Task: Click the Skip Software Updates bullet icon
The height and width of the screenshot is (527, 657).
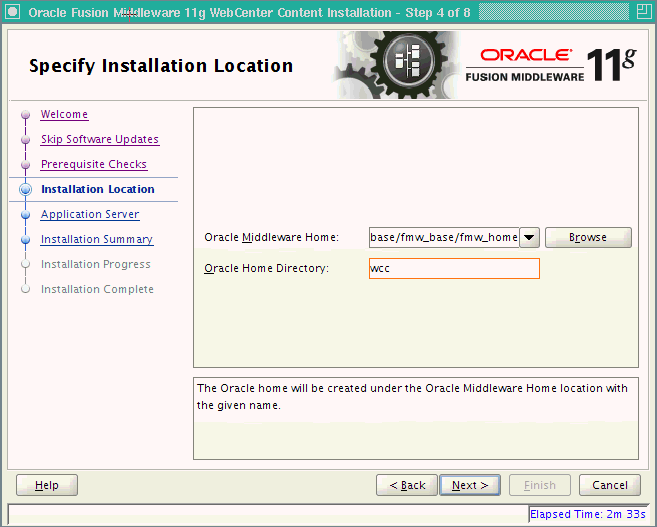Action: tap(26, 140)
